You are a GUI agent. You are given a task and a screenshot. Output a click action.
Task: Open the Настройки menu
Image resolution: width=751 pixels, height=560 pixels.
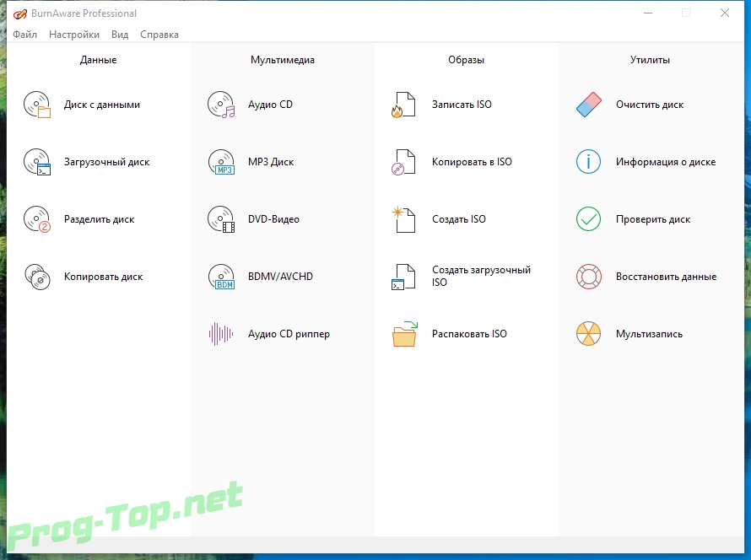point(74,35)
